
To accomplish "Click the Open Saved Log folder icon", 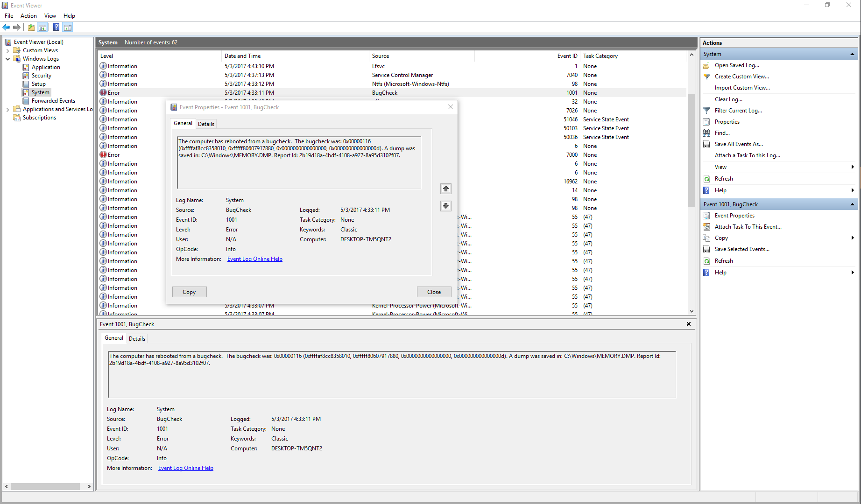I will tap(706, 65).
